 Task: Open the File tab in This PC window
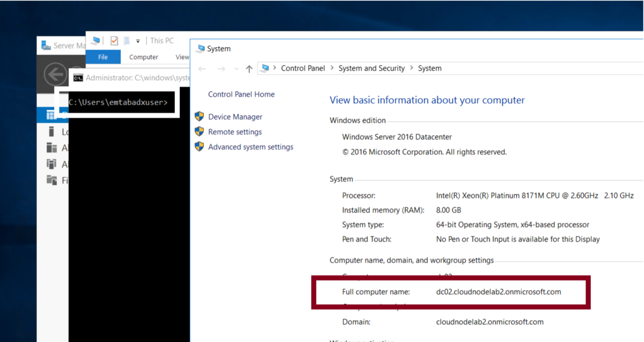pyautogui.click(x=103, y=57)
